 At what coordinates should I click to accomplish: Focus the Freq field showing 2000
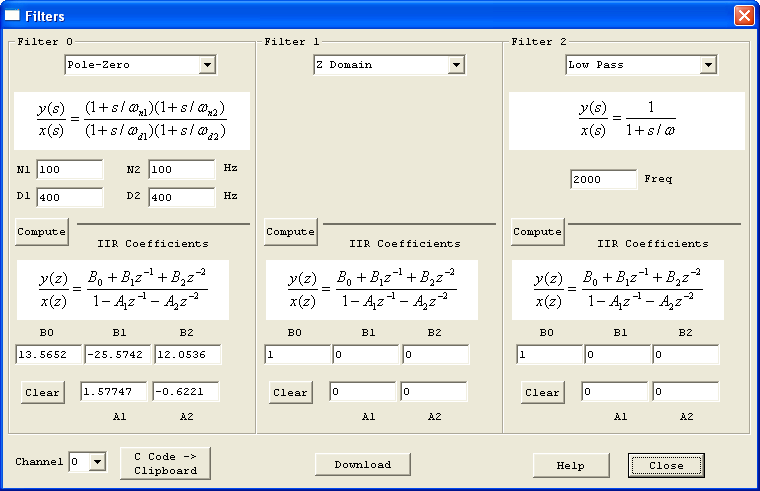click(603, 179)
